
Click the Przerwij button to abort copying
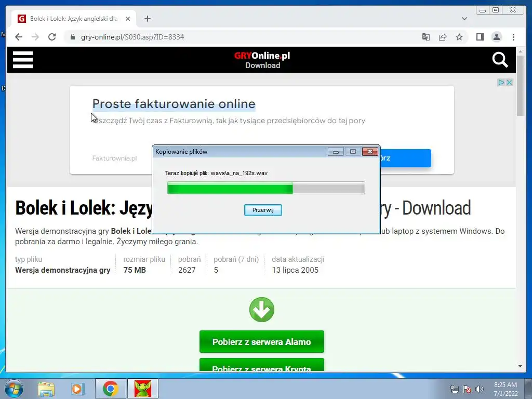(x=263, y=210)
